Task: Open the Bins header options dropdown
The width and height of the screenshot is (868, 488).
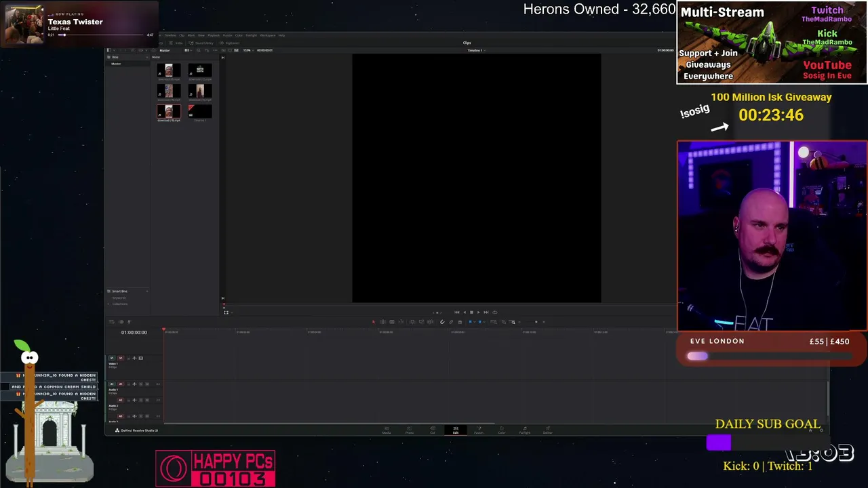Action: (x=146, y=57)
